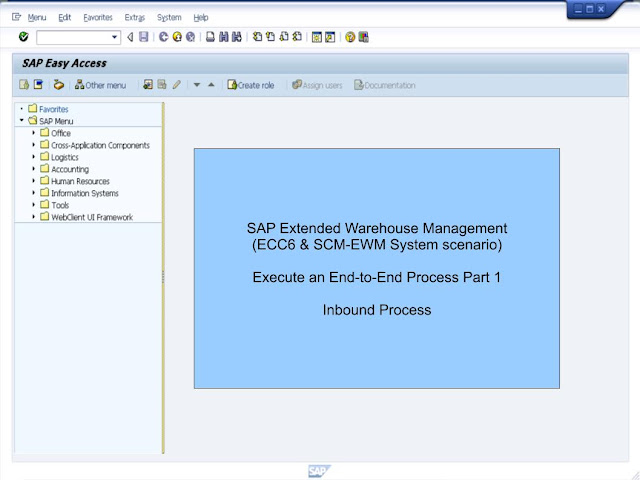640x480 pixels.
Task: Select the WebClient UI Framework label
Action: click(x=92, y=217)
